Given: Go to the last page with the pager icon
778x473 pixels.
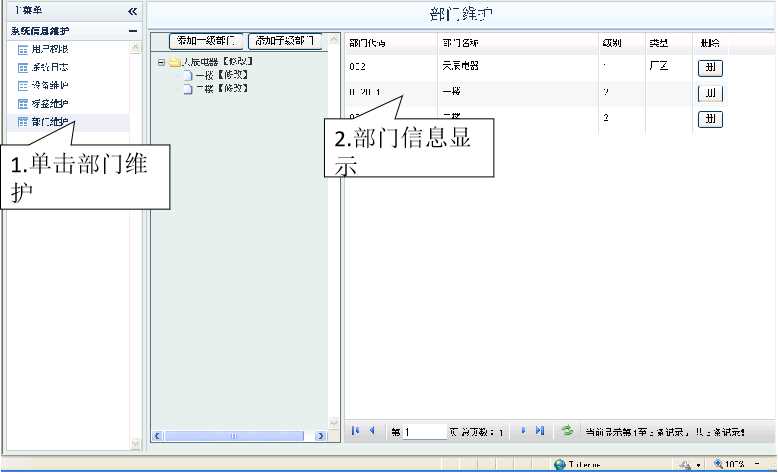Looking at the screenshot, I should (x=540, y=431).
